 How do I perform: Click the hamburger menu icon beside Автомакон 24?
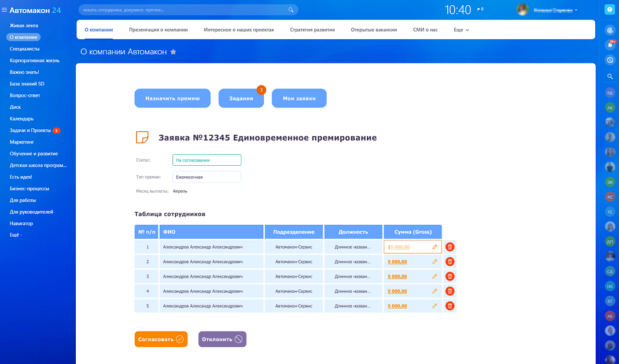(5, 10)
